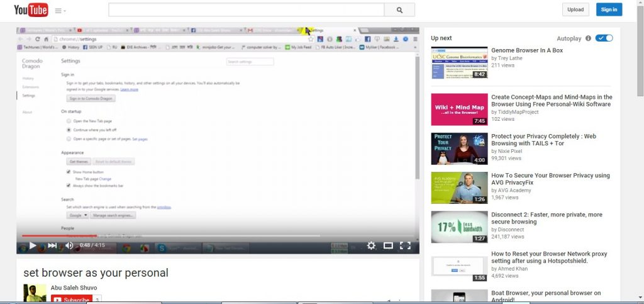
Task: Click in the YouTube search box
Action: coord(246,10)
